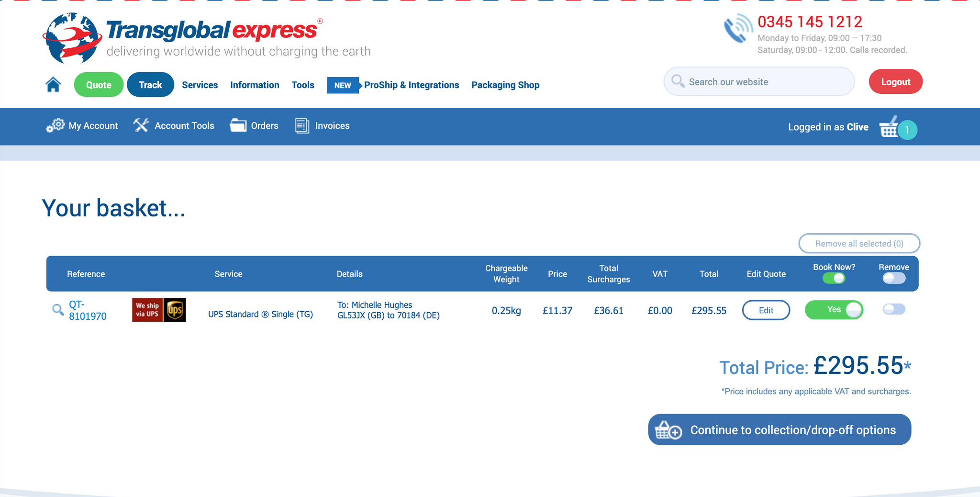The image size is (980, 497).
Task: Click the Invoices document icon
Action: point(302,125)
